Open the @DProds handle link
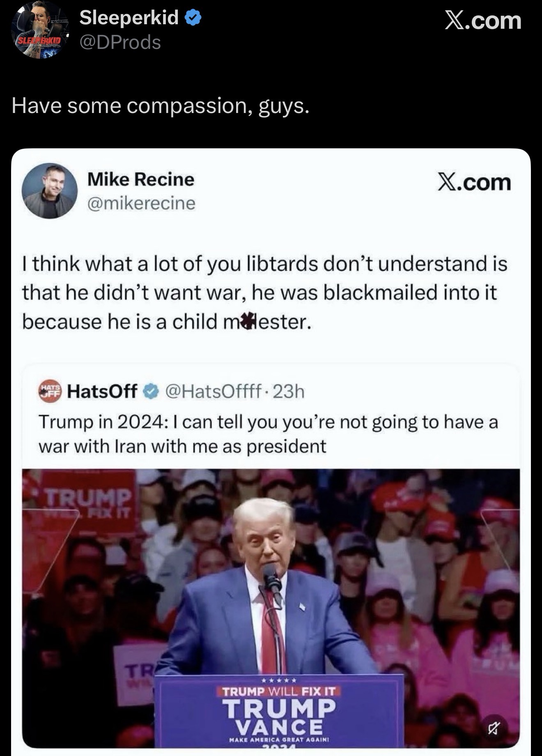Image resolution: width=542 pixels, height=756 pixels. 120,42
